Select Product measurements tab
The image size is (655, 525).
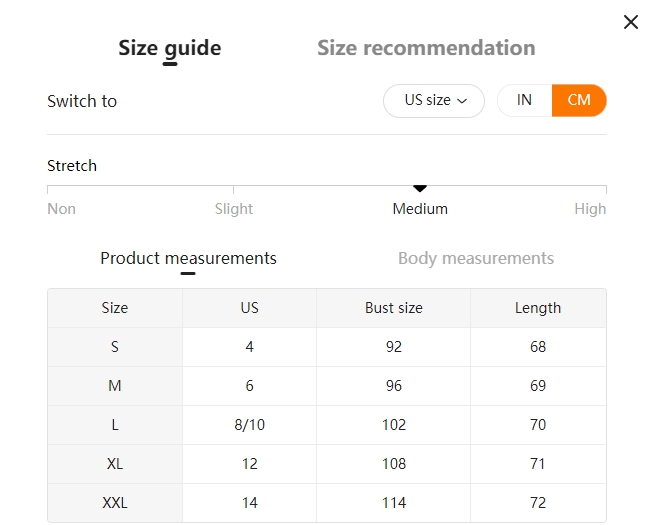[x=188, y=258]
